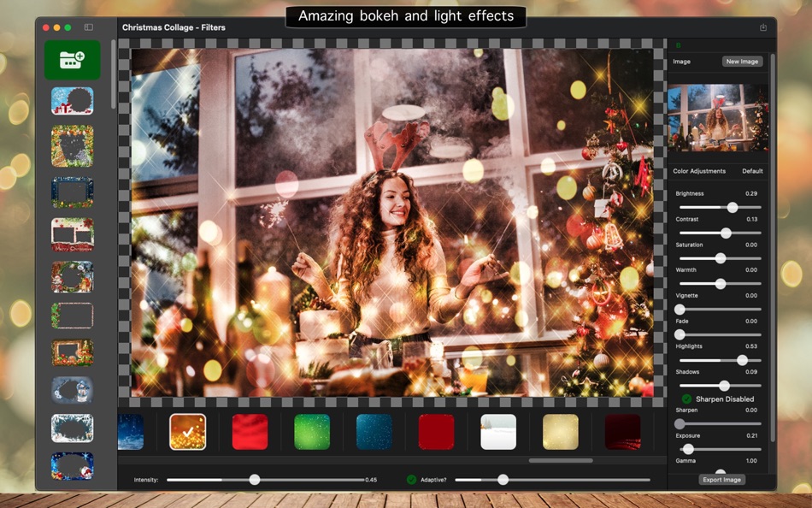Viewport: 812px width, 508px height.
Task: Choose the teal glitter filter swatch
Action: pos(374,431)
